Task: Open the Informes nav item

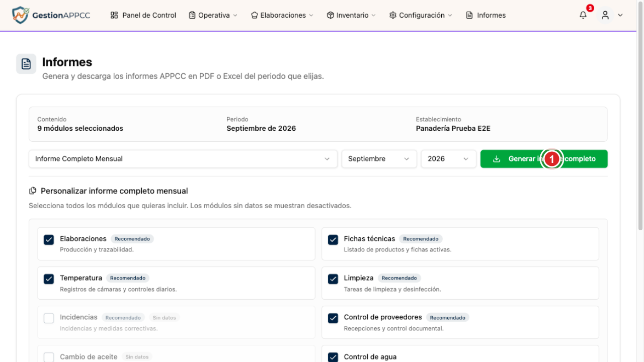Action: click(x=486, y=15)
